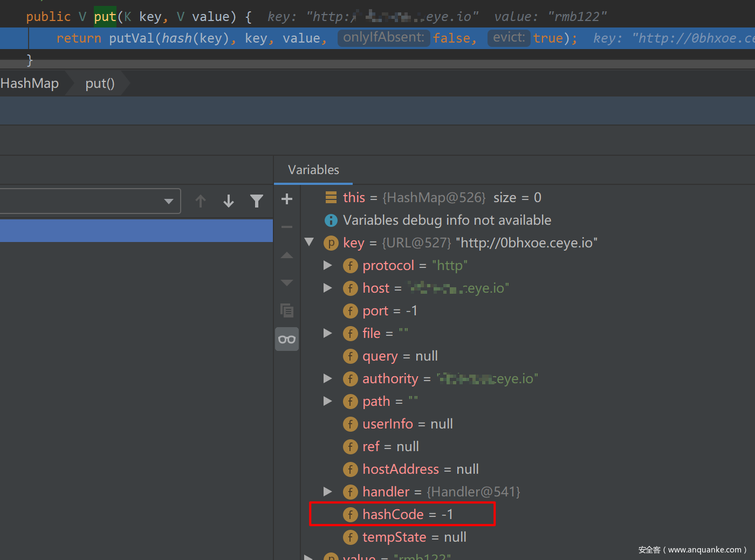
Task: Switch to the Variables tab
Action: coord(313,170)
